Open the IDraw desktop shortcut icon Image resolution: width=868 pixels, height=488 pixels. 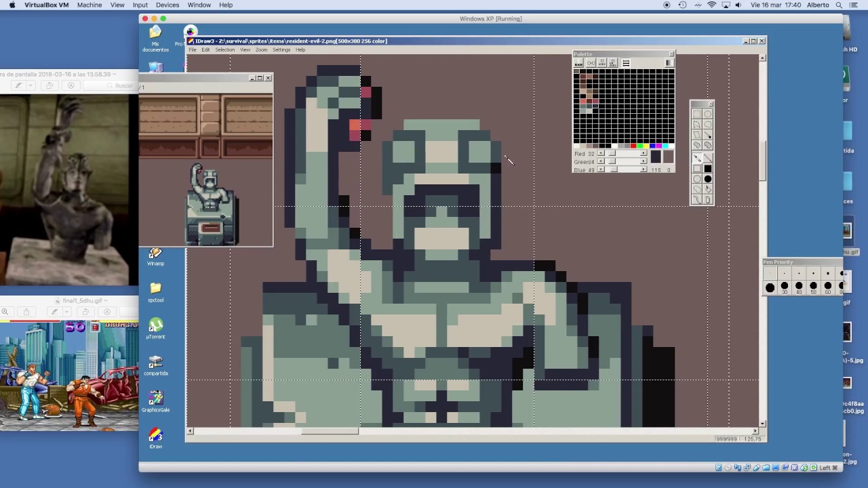[155, 438]
